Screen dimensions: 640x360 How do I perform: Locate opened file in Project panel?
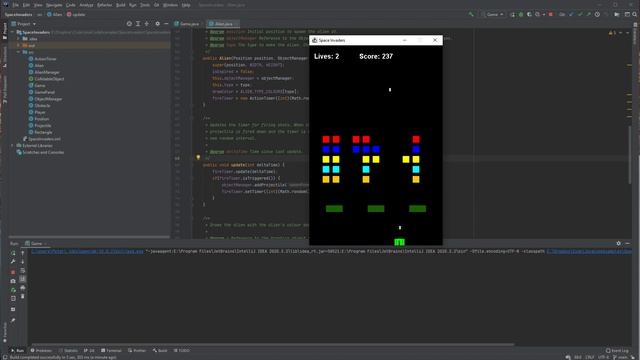pyautogui.click(x=129, y=24)
